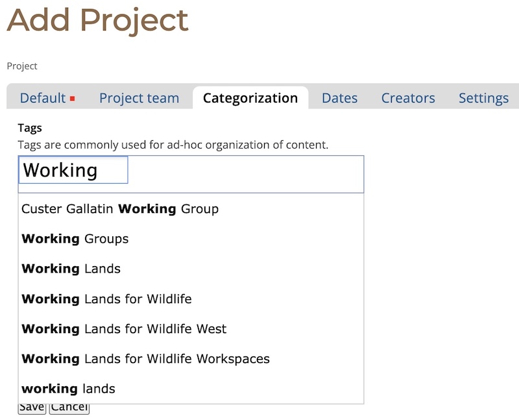
Task: Click the Cancel button
Action: click(69, 408)
